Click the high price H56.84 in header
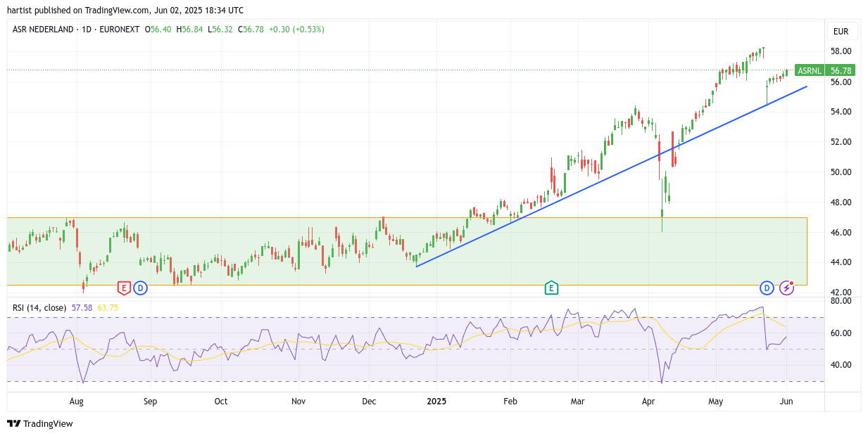Viewport: 868px width, 436px height. pos(189,30)
